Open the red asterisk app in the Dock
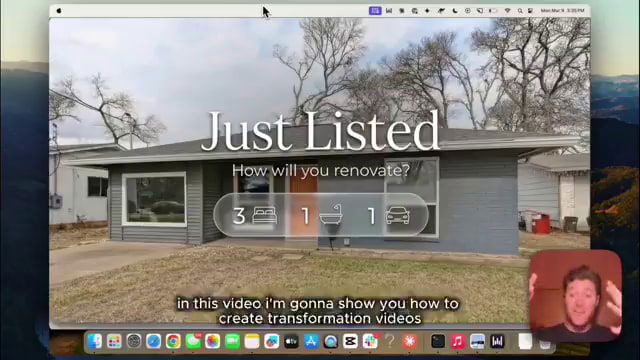Viewport: 640px width, 360px height. pos(409,341)
